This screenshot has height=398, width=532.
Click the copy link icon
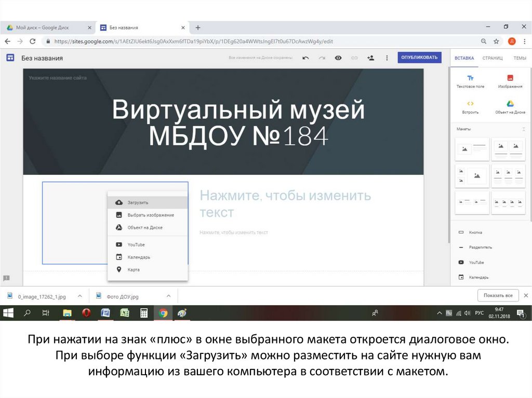pos(354,58)
